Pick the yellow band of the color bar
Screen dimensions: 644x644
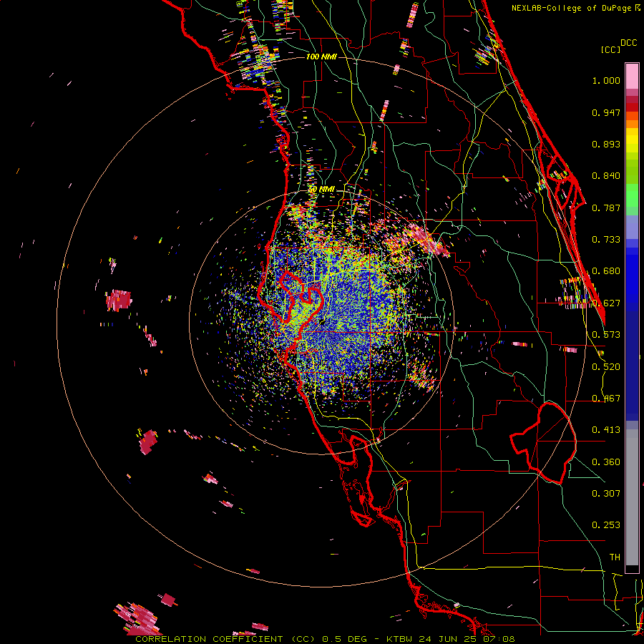[x=632, y=140]
